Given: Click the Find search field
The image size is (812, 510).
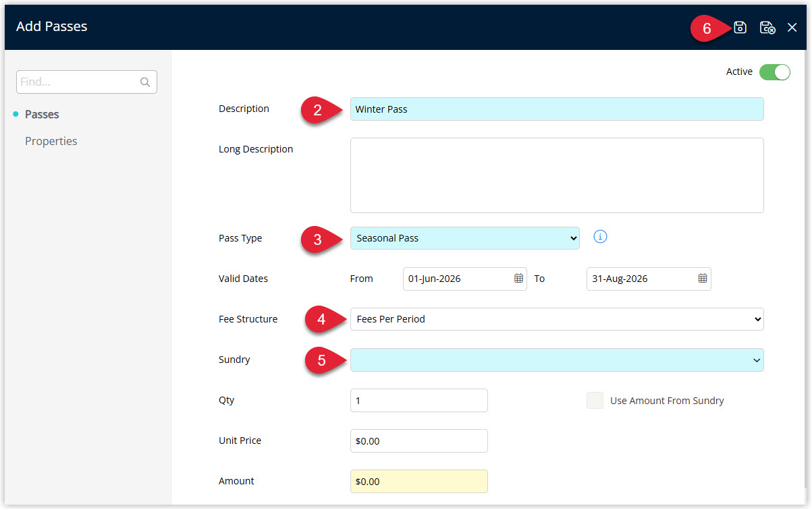Looking at the screenshot, I should pyautogui.click(x=86, y=82).
